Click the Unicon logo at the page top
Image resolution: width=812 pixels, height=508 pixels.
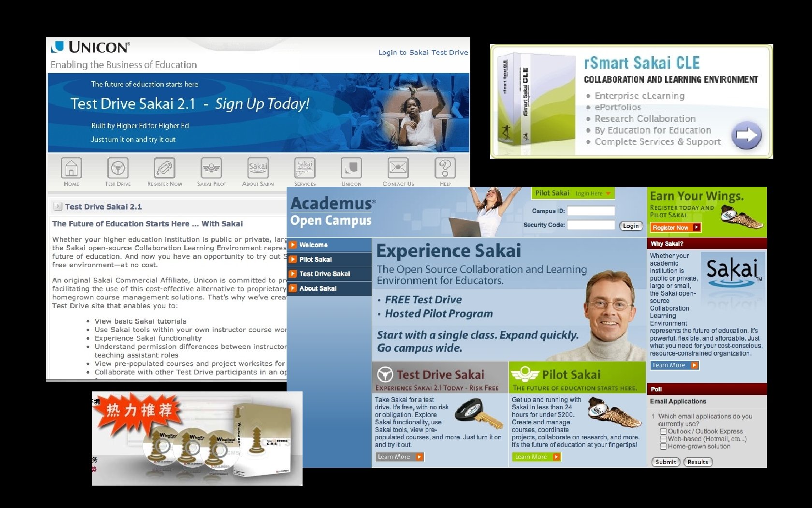90,47
